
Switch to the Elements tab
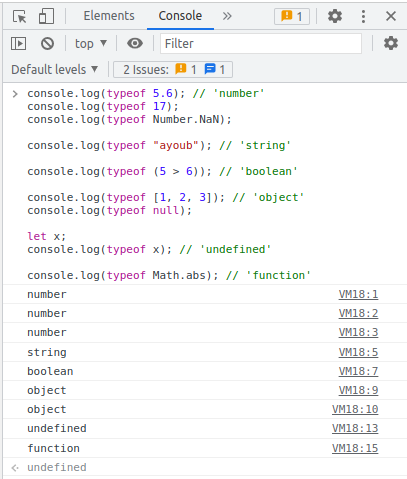(109, 16)
